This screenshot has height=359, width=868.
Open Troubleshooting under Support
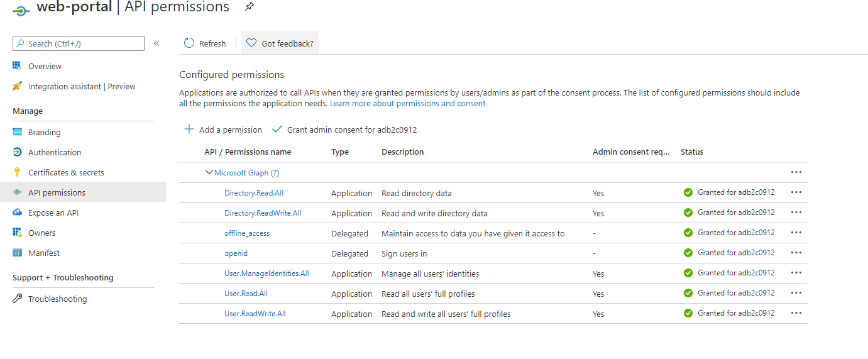[57, 299]
